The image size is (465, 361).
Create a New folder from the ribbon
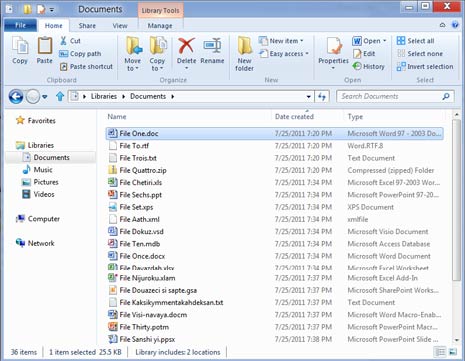(244, 53)
